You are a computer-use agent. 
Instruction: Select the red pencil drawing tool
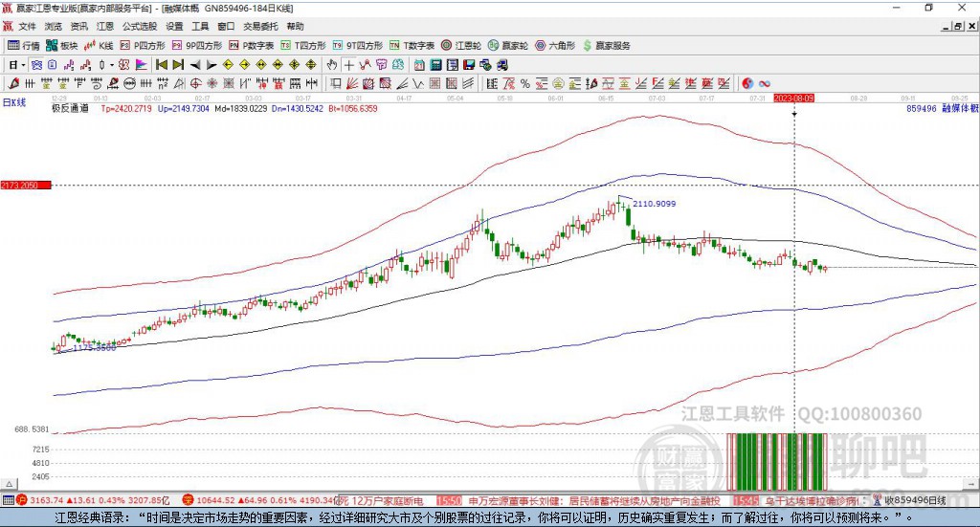13,83
